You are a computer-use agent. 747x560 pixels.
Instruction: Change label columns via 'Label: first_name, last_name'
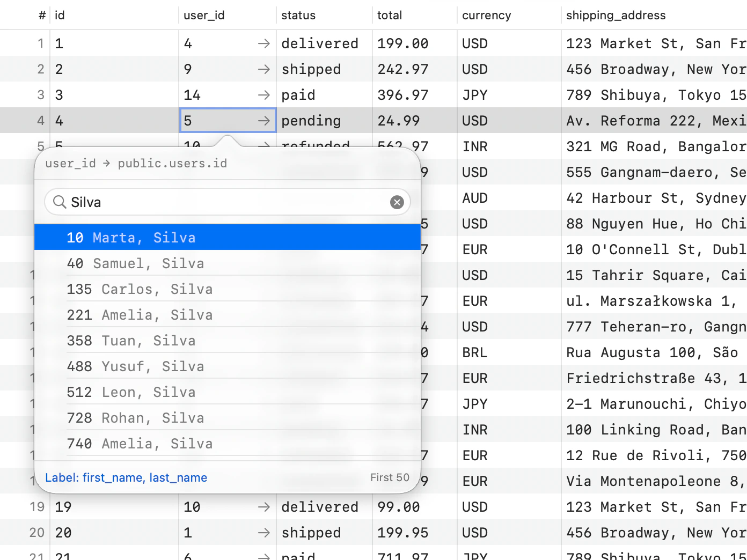tap(126, 477)
